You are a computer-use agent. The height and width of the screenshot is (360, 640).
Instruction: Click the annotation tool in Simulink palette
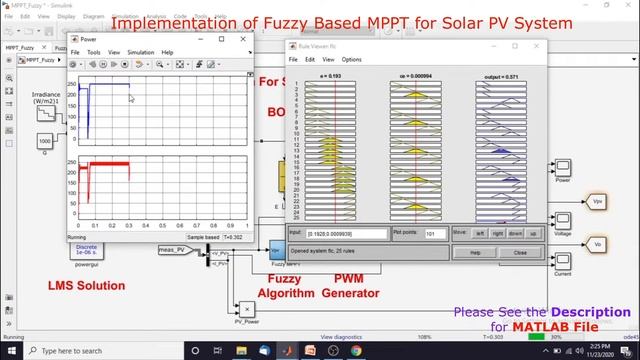click(9, 117)
